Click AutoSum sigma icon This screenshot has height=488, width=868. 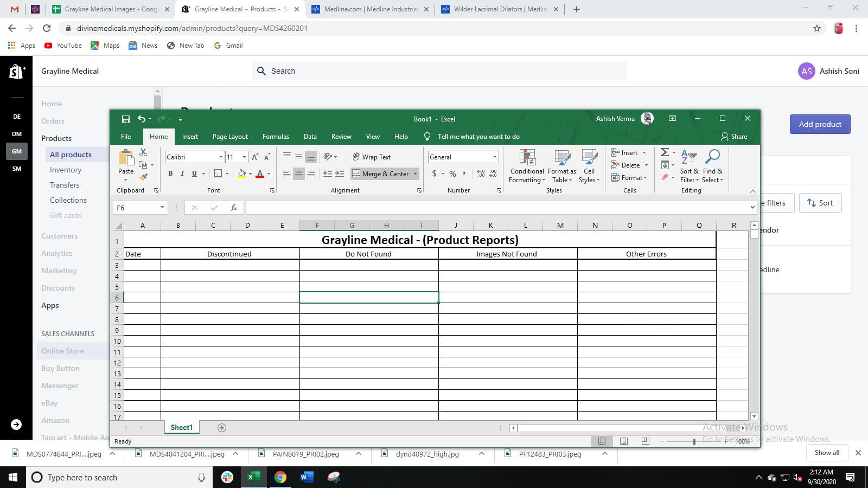(x=665, y=152)
